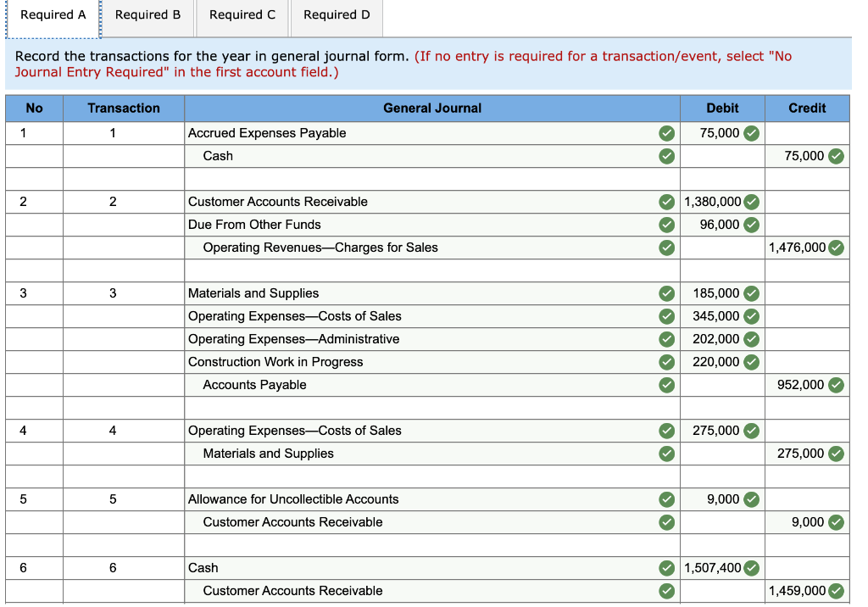Image resolution: width=868 pixels, height=607 pixels.
Task: Click the checkmark beside the 1,507,400 Cash debit
Action: coord(752,568)
